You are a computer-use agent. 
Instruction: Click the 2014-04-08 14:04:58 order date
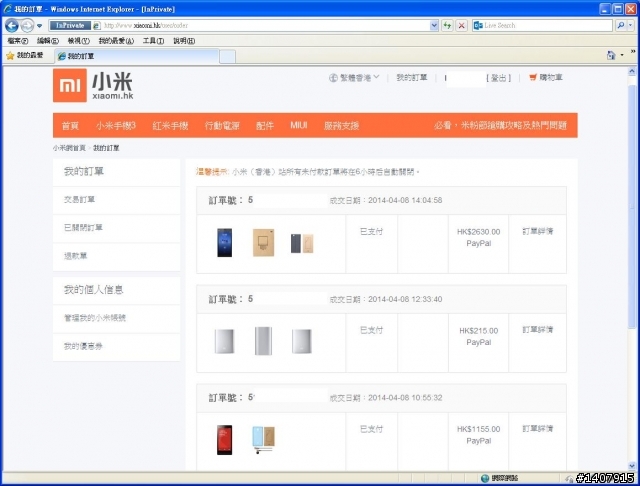pyautogui.click(x=405, y=200)
